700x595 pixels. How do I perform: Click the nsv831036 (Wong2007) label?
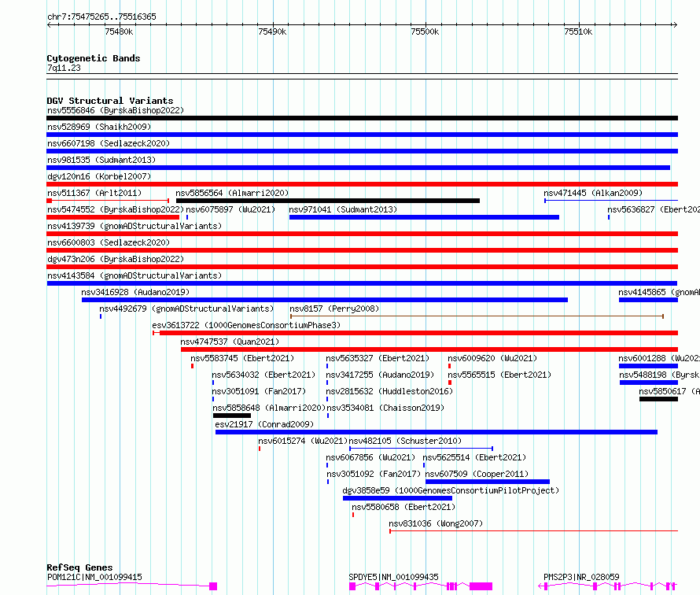point(436,523)
